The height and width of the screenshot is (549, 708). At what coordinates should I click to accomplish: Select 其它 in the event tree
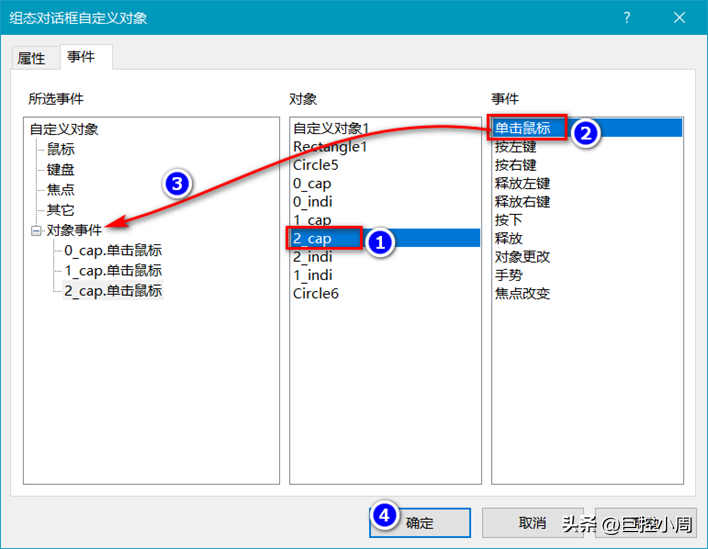[60, 210]
